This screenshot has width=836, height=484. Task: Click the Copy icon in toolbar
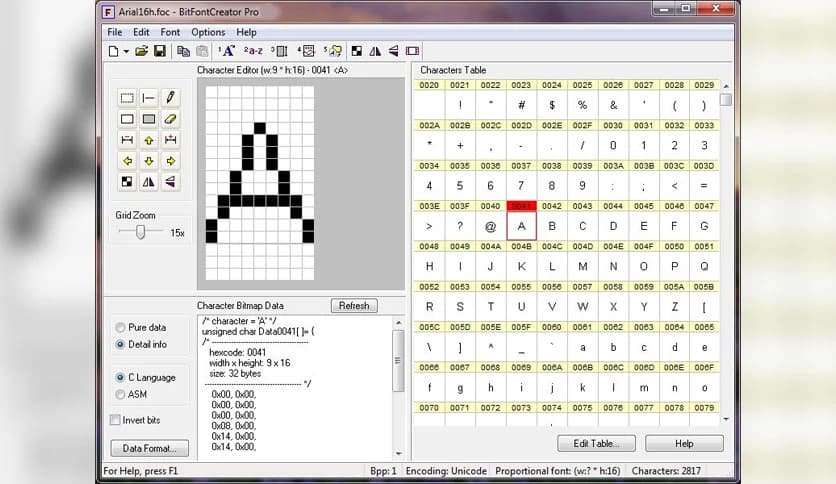(183, 51)
